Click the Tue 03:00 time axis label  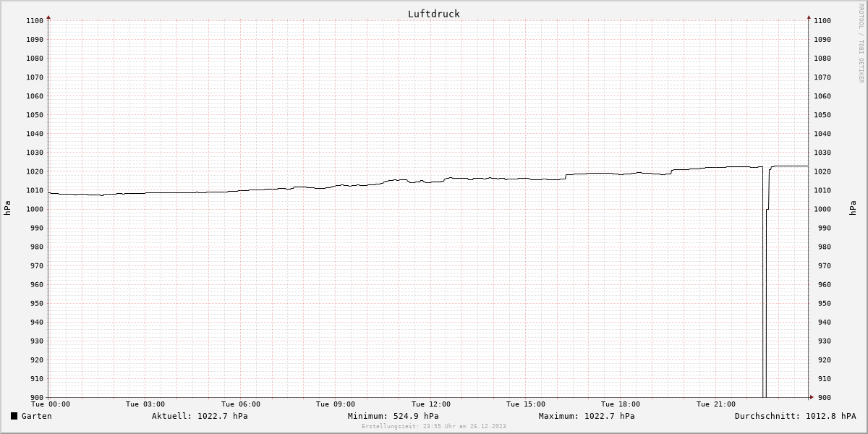tap(145, 404)
